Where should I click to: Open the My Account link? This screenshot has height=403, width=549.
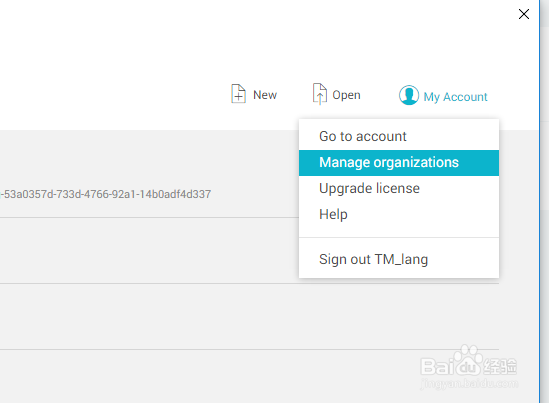(x=455, y=97)
